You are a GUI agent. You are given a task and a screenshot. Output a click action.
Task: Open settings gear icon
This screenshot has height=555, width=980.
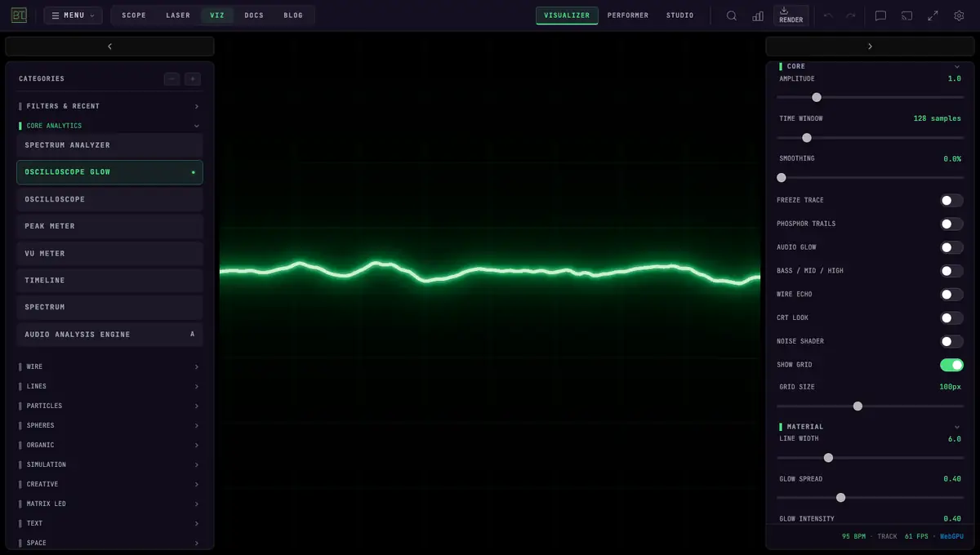coord(959,16)
